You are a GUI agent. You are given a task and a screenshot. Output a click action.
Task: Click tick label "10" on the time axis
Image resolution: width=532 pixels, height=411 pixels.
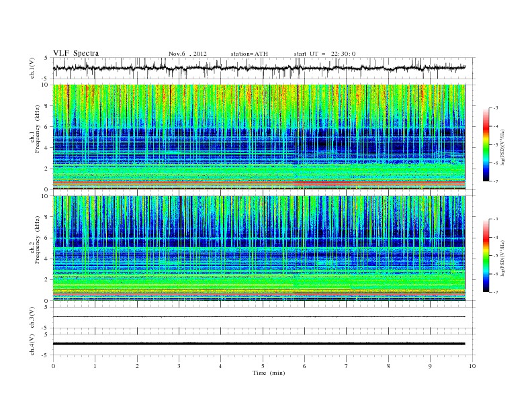(472, 366)
